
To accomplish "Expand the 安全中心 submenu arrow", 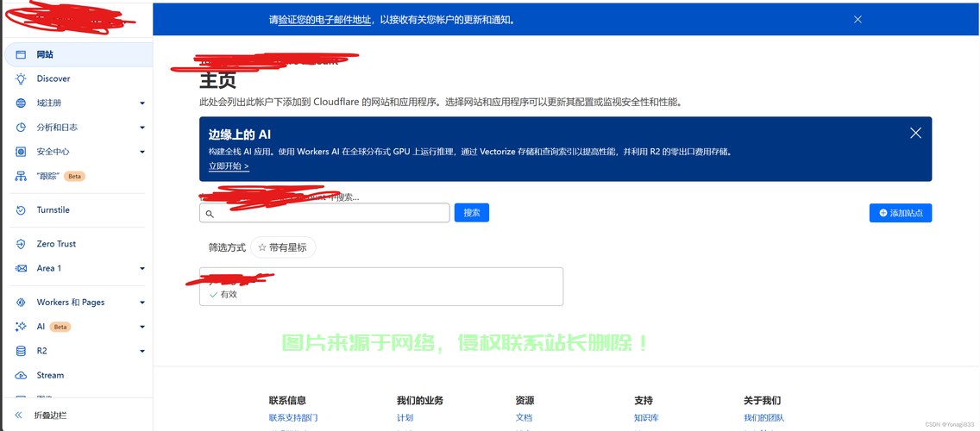I will [x=141, y=152].
